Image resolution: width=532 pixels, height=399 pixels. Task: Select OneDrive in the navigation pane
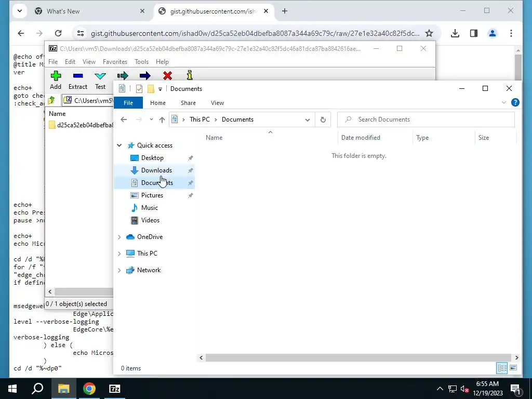tap(150, 237)
